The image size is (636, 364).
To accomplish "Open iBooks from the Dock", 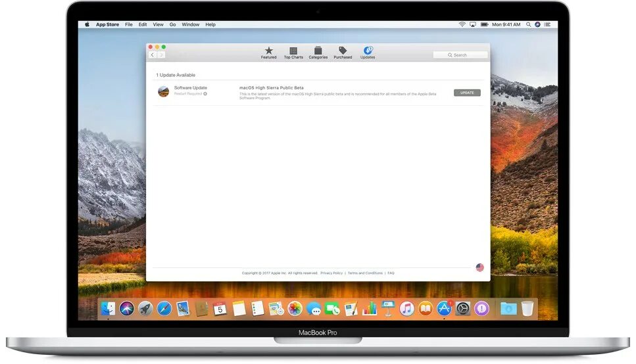I will tap(426, 308).
